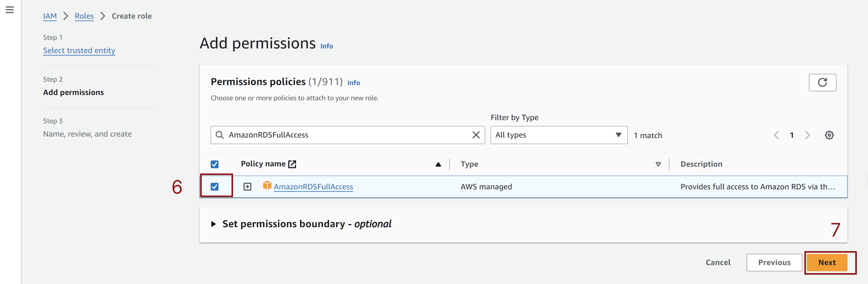This screenshot has height=284, width=868.
Task: Go to next results page
Action: point(807,135)
